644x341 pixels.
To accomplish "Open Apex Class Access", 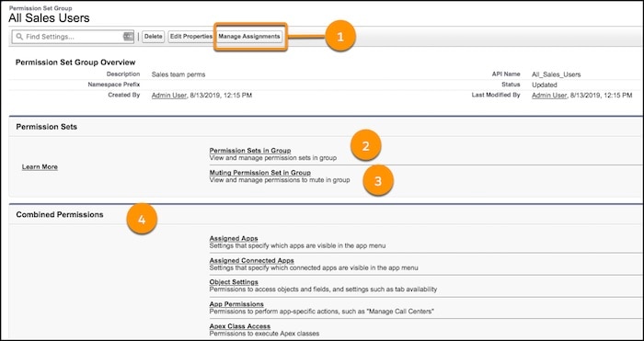I will click(240, 326).
